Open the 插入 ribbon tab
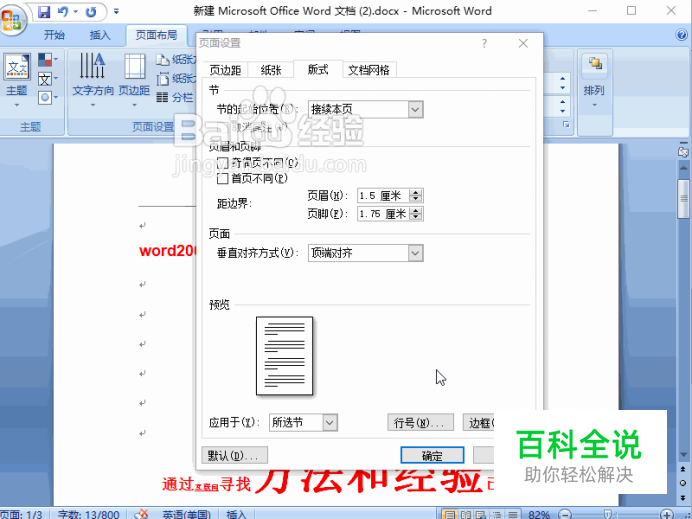Viewport: 692px width, 519px height. tap(100, 35)
